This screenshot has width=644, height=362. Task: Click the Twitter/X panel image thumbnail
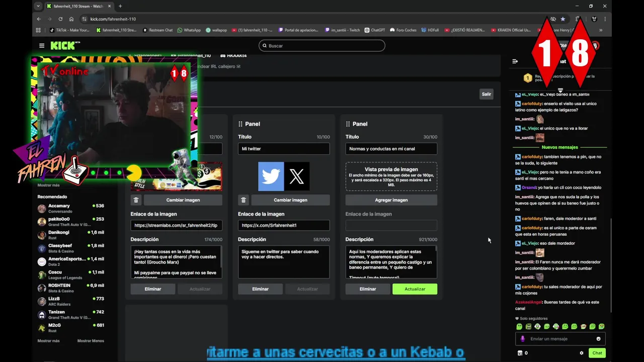(284, 176)
